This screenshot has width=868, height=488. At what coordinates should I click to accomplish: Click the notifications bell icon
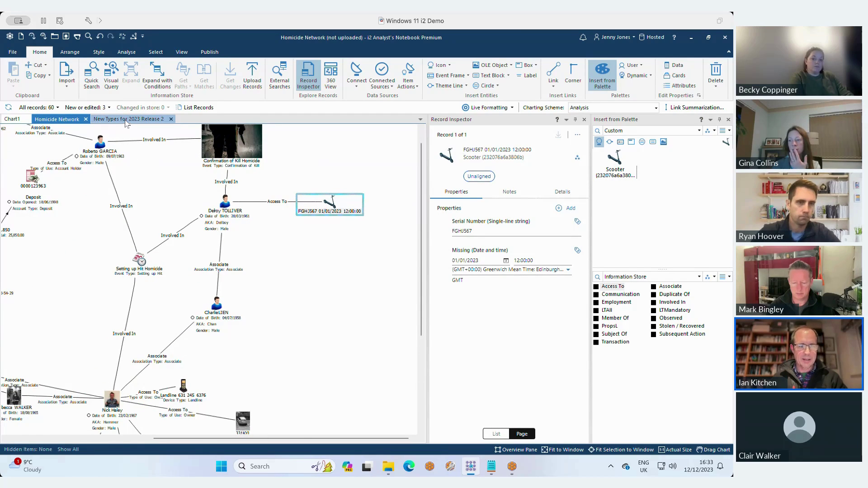[x=583, y=38]
